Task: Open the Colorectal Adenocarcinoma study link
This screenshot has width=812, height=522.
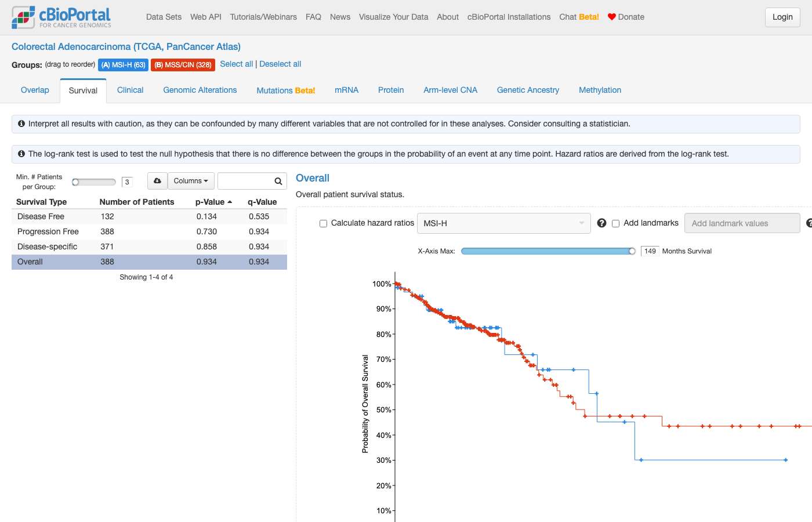Action: (x=126, y=46)
